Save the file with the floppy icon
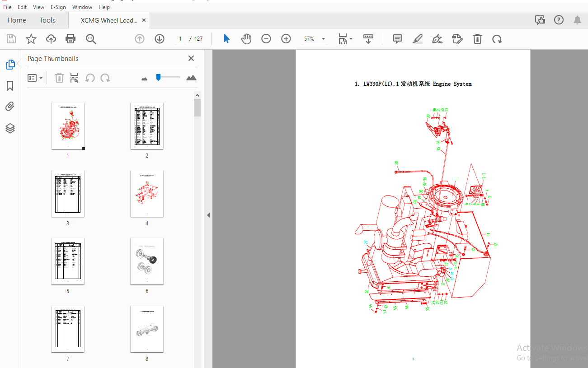This screenshot has width=588, height=368. click(11, 39)
